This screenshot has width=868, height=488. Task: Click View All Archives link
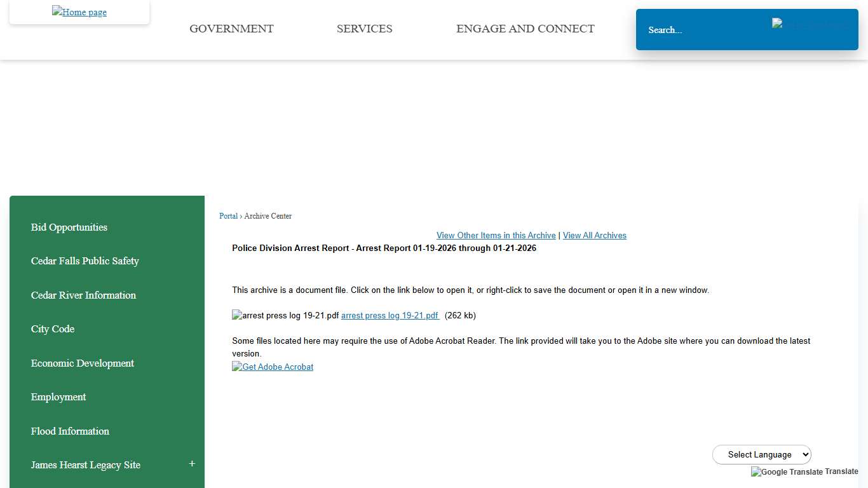click(594, 235)
